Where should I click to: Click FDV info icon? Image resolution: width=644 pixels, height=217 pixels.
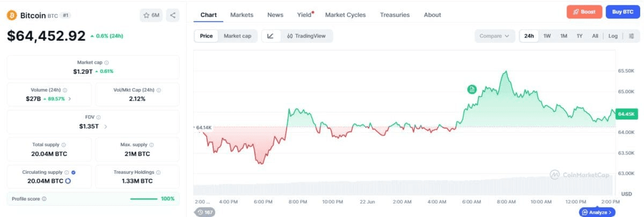tap(99, 117)
